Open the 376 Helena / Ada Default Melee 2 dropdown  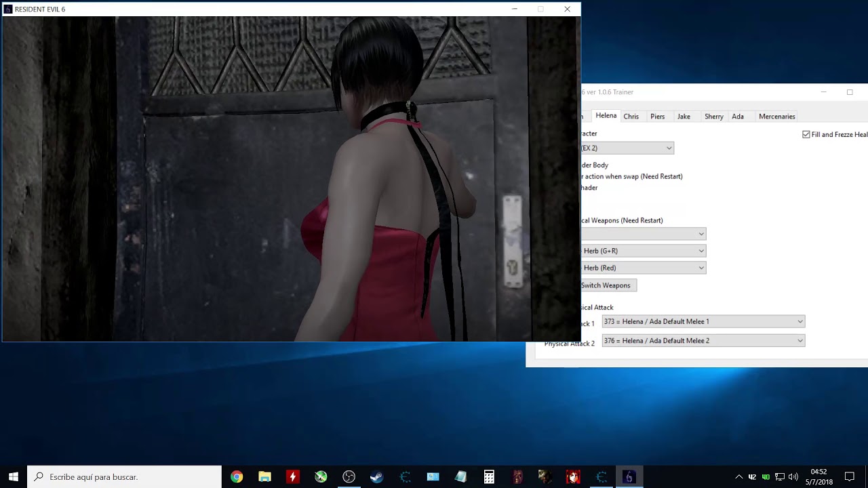(703, 340)
